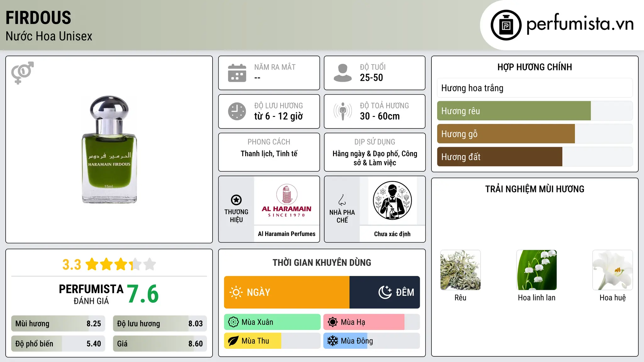Click the 25-50 age range value
Viewport: 644px width, 362px height.
371,78
